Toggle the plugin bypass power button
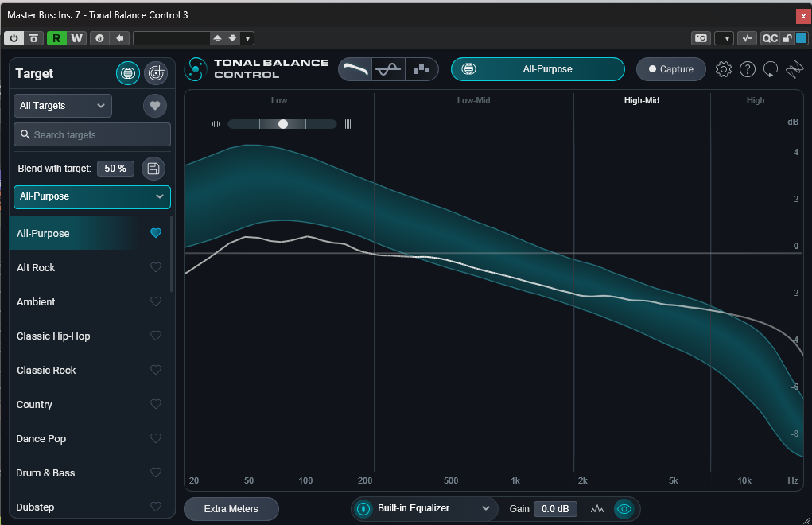The height and width of the screenshot is (525, 812). [14, 38]
